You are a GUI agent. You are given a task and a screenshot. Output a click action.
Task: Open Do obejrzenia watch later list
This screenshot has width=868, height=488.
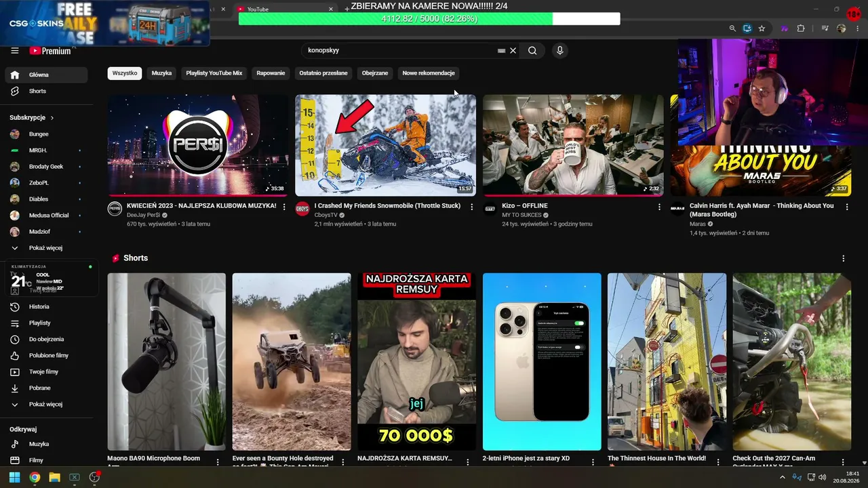click(x=46, y=339)
